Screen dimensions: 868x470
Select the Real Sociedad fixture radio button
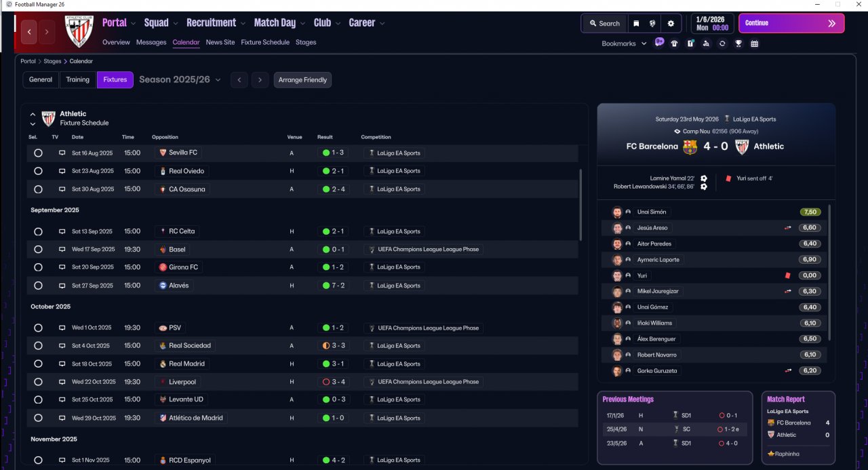click(38, 346)
